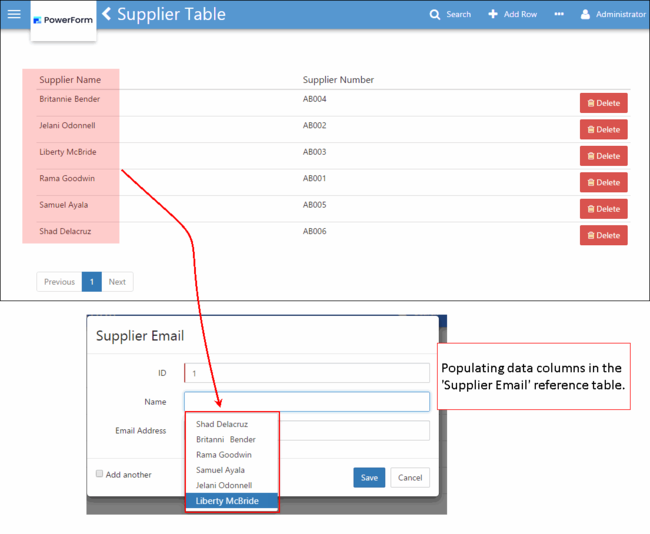Image resolution: width=650 pixels, height=534 pixels.
Task: Open the Administrator account menu
Action: tap(621, 14)
